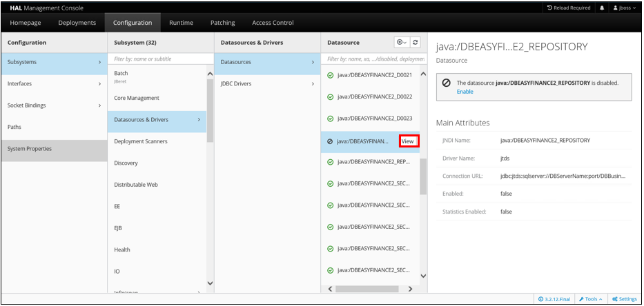Open Settings in the footer
The width and height of the screenshot is (644, 306).
click(624, 299)
